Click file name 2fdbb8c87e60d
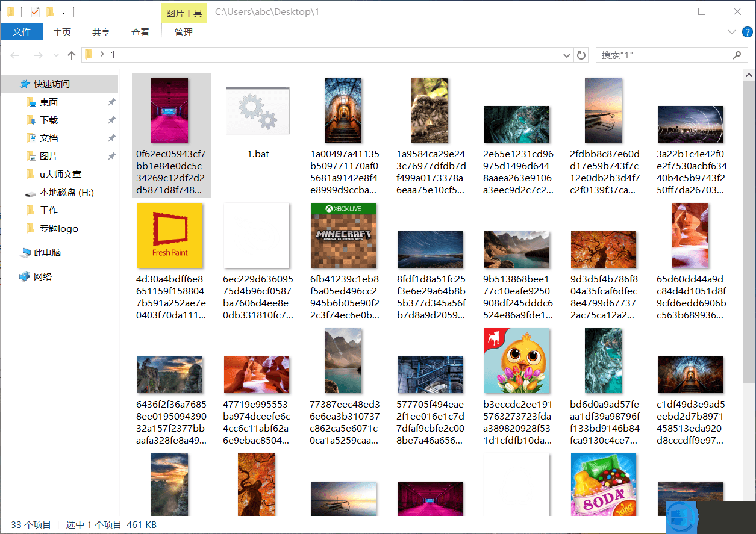The height and width of the screenshot is (534, 756). [x=604, y=172]
